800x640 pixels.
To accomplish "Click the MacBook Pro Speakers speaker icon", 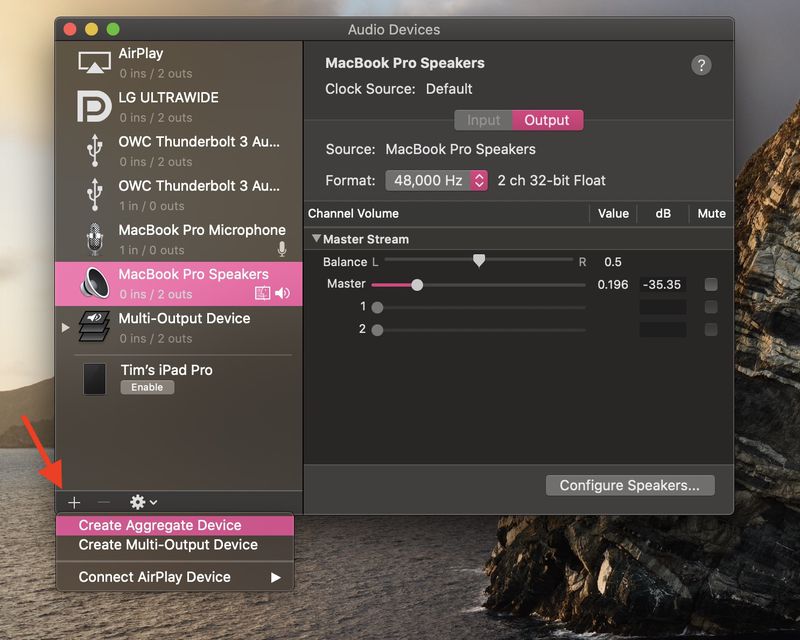I will (95, 283).
